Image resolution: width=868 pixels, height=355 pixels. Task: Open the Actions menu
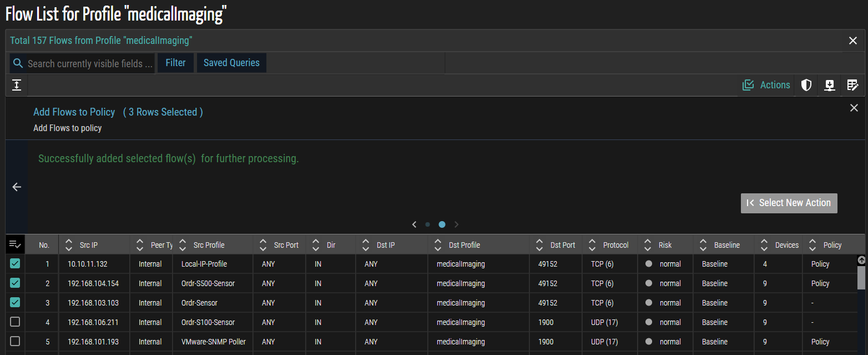[766, 85]
